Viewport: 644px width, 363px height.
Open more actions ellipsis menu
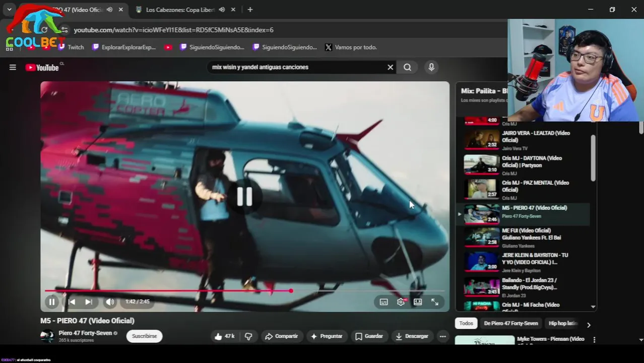click(x=442, y=336)
